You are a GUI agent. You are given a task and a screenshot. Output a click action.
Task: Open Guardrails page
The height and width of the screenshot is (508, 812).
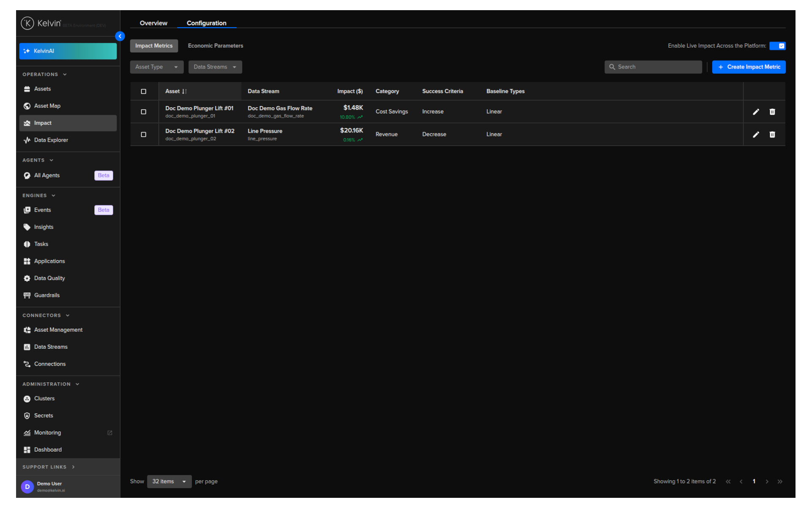[68, 295]
